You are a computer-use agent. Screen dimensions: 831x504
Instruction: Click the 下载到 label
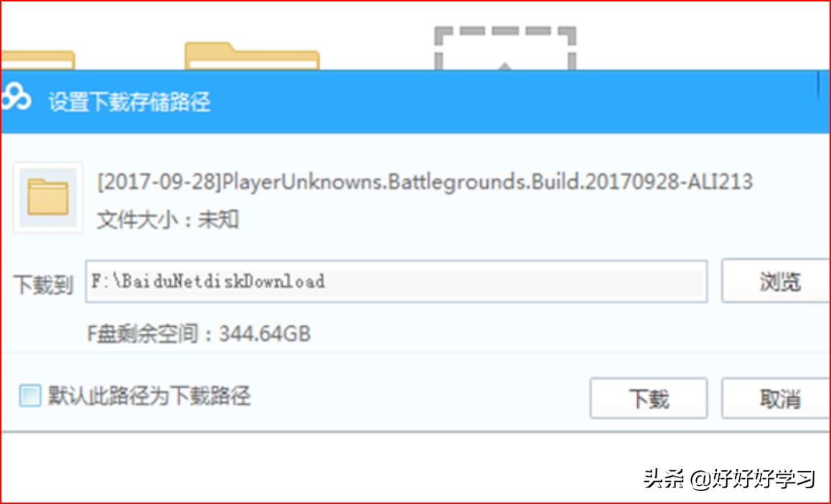point(43,285)
